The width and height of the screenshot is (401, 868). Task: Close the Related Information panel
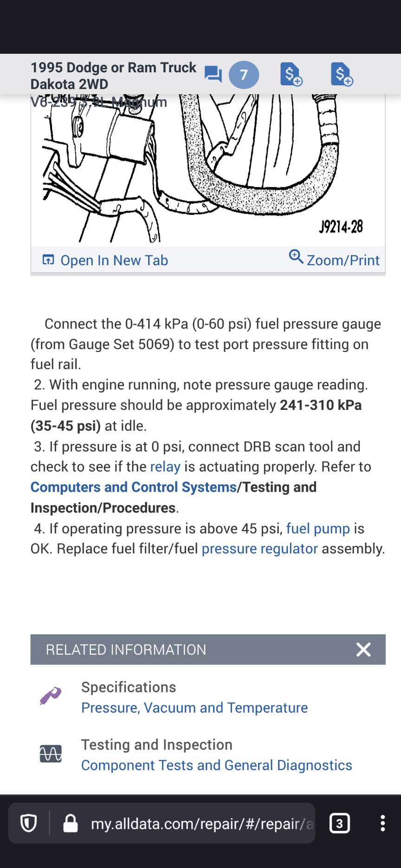[x=363, y=650]
